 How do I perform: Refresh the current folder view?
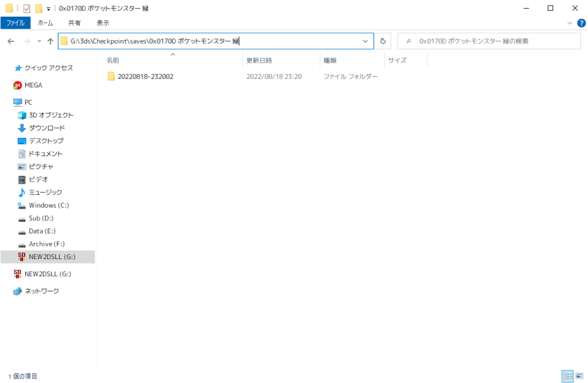(x=383, y=41)
